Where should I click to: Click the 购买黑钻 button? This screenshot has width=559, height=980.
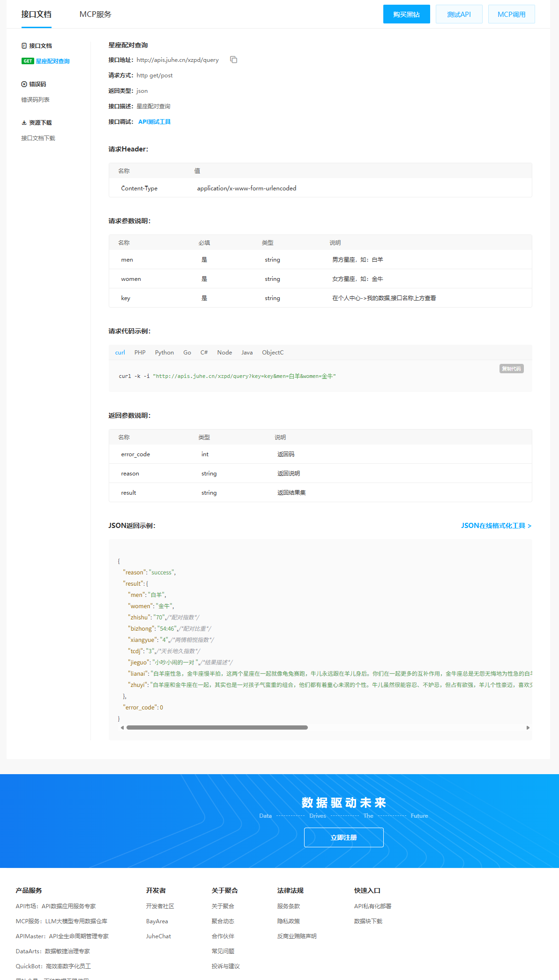(x=407, y=14)
